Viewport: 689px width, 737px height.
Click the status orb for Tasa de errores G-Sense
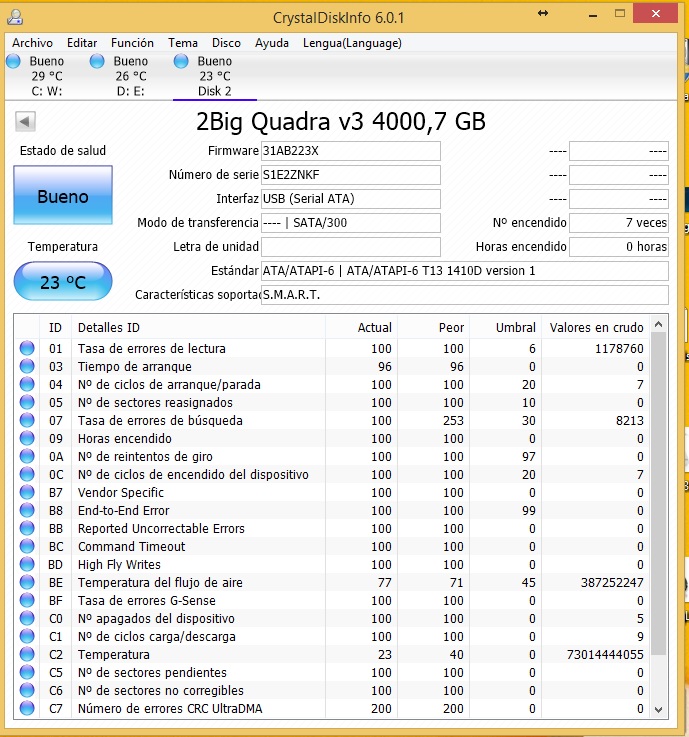[x=27, y=600]
